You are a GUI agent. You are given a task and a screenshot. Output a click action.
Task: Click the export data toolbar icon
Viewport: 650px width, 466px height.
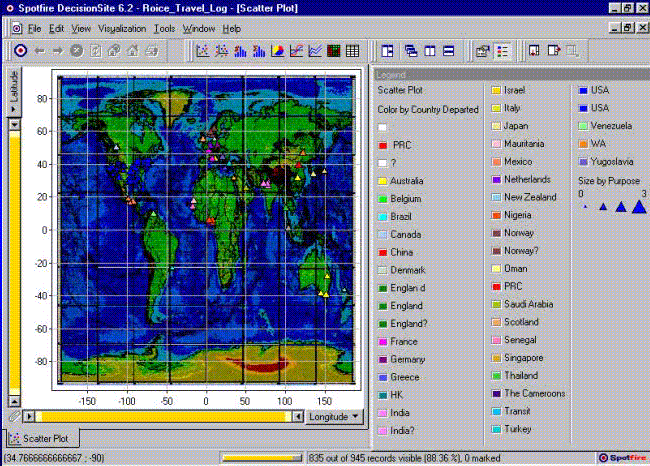pyautogui.click(x=553, y=51)
